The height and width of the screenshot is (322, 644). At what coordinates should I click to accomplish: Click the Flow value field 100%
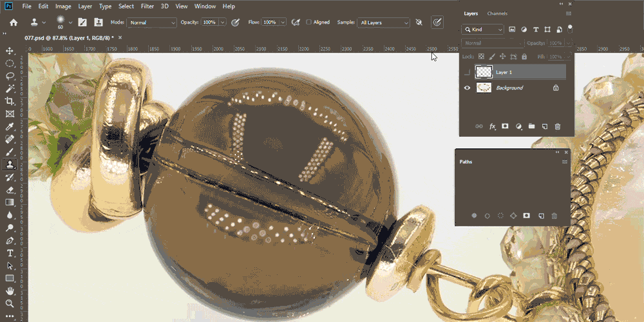(x=269, y=23)
